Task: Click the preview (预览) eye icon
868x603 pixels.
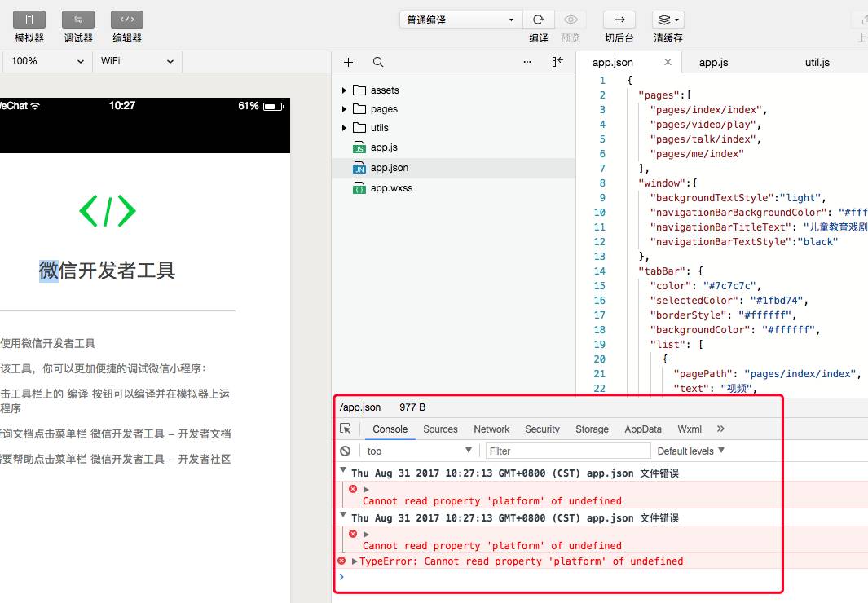Action: [571, 20]
